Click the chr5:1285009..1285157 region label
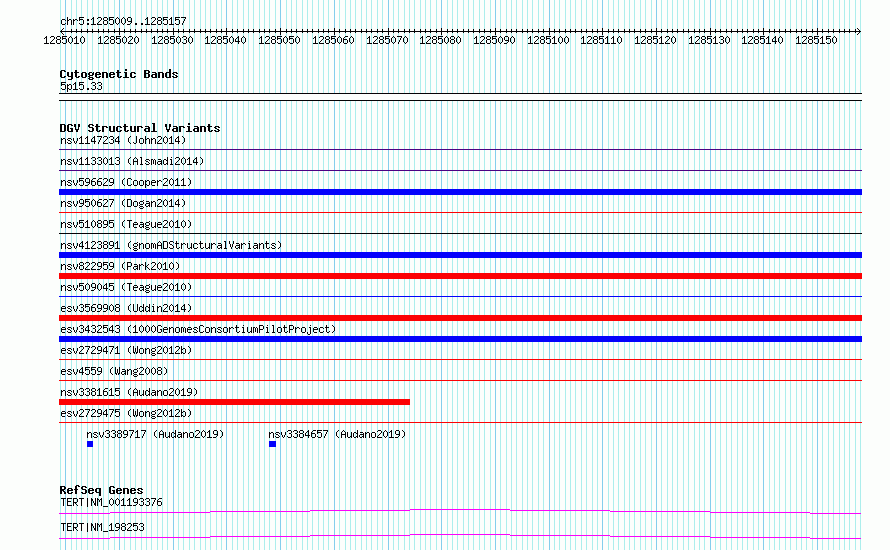This screenshot has height=550, width=890. click(x=123, y=21)
